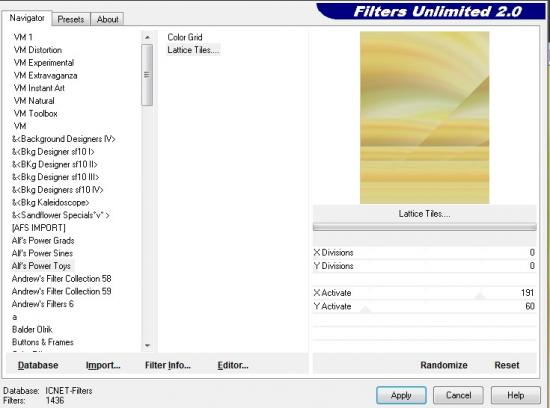Viewport: 550px width, 408px height.
Task: Click the X Activate value 191
Action: click(527, 293)
